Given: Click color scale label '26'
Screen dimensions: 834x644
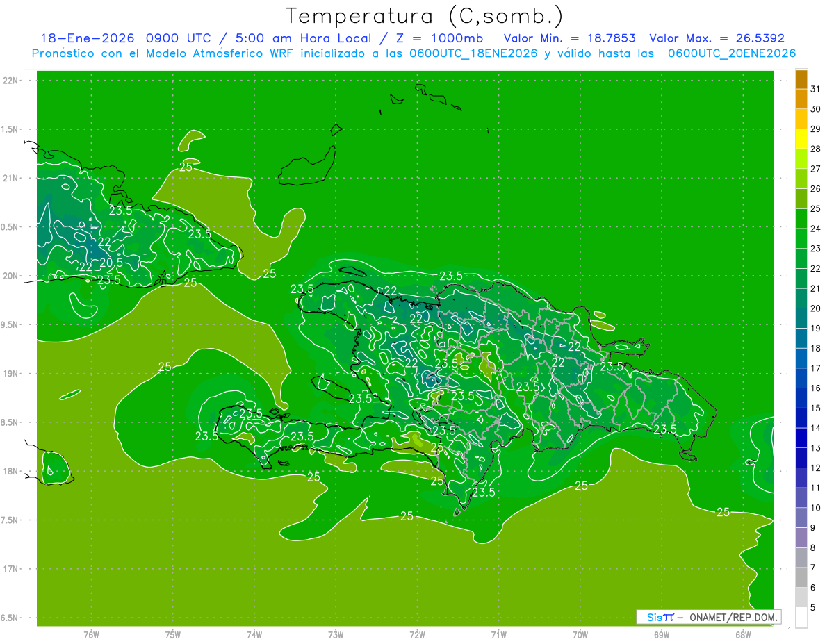Looking at the screenshot, I should tap(815, 189).
